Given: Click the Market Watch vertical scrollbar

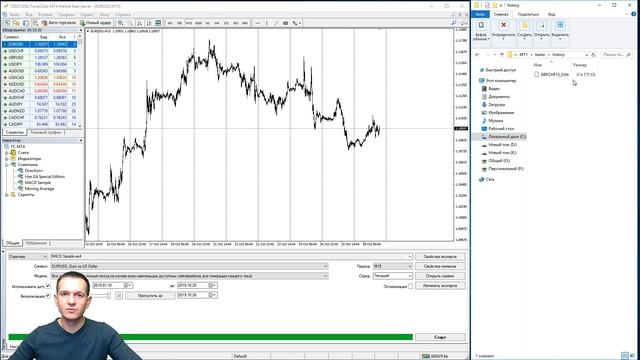Looking at the screenshot, I should click(80, 81).
